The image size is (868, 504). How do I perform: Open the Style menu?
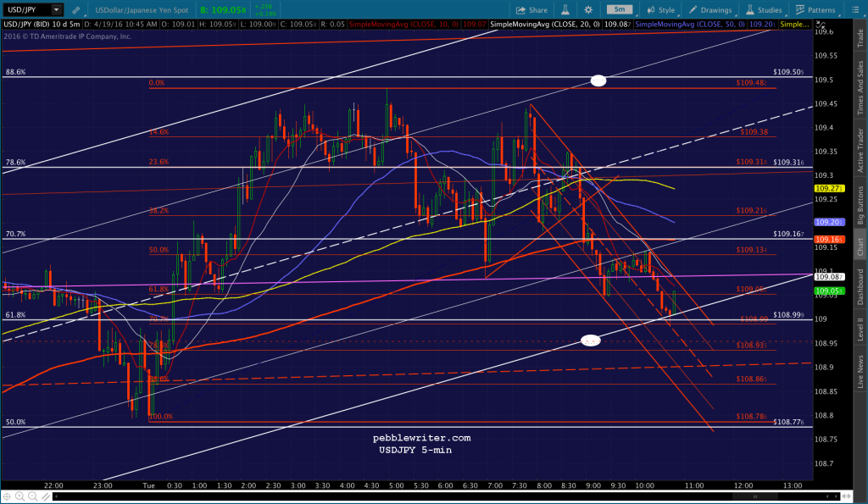661,10
